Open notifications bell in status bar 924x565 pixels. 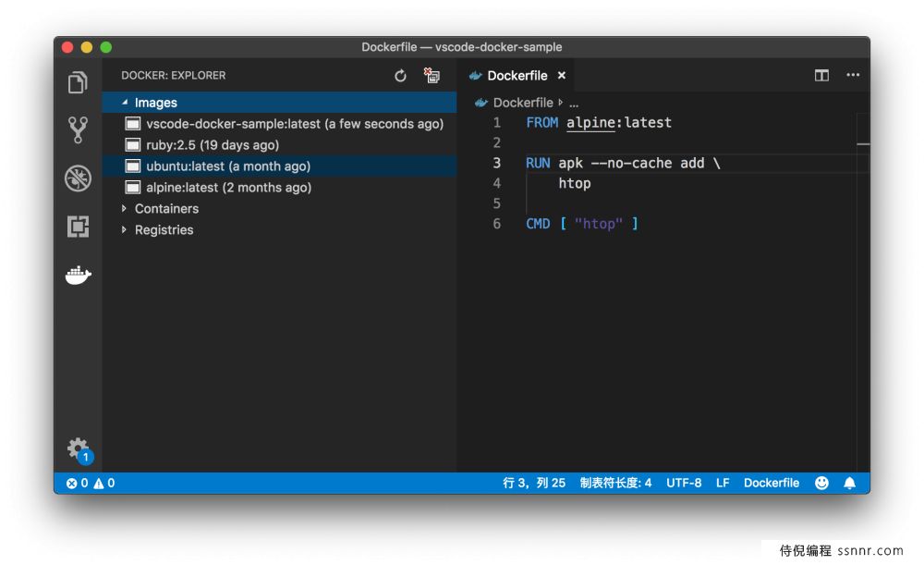tap(849, 483)
